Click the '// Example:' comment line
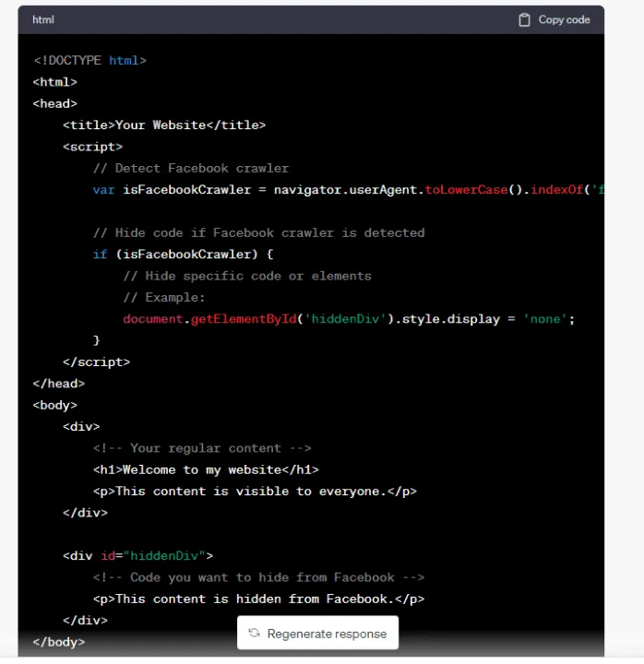Screen dimensions: 644x664 point(164,297)
